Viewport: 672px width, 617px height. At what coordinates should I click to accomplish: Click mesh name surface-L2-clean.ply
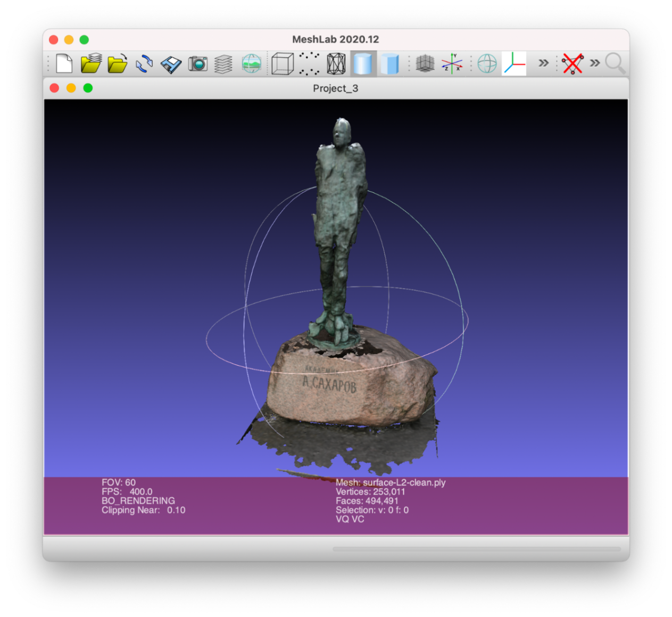coord(404,482)
